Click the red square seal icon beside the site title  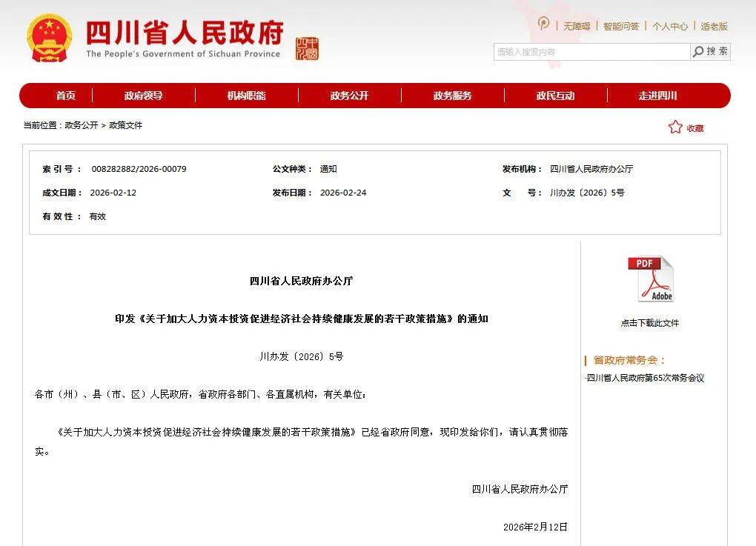(307, 49)
